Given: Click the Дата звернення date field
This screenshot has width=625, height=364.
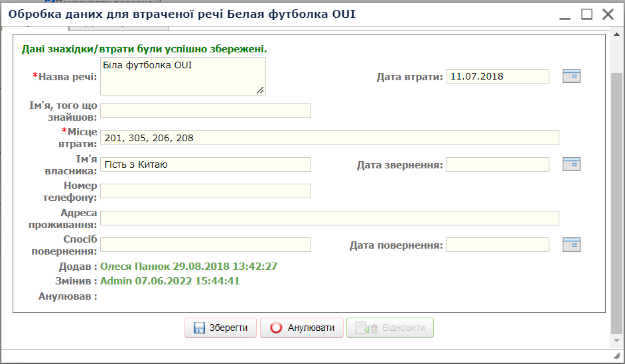Looking at the screenshot, I should pyautogui.click(x=497, y=164).
